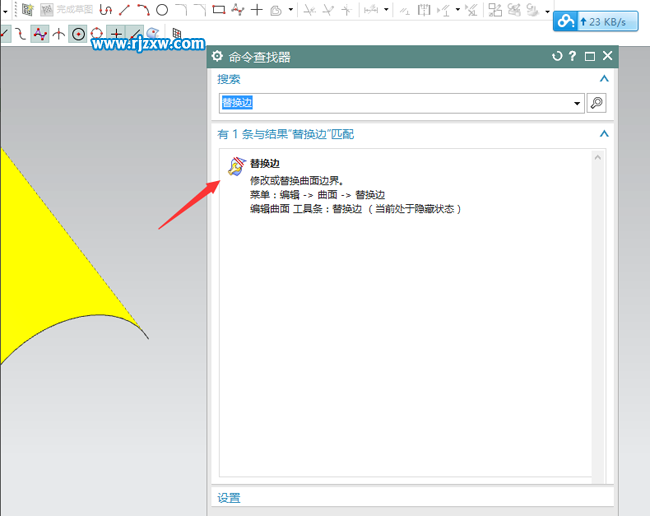Toggle the existing point snap option
The width and height of the screenshot is (650, 516).
116,33
